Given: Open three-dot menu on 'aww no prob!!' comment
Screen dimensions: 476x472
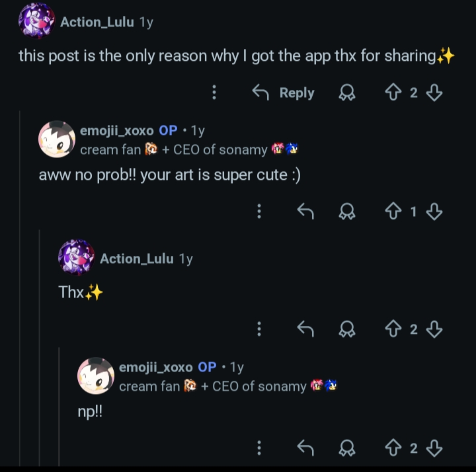Looking at the screenshot, I should tap(259, 212).
